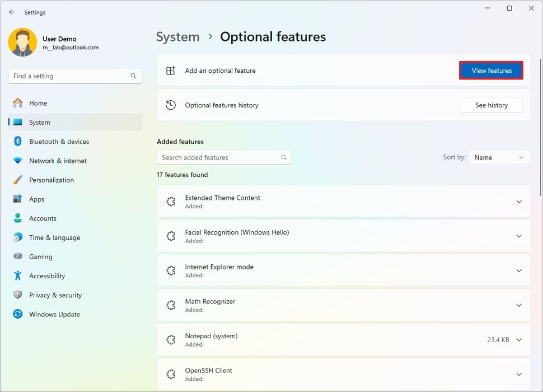Expand the Extended Theme Content entry
The height and width of the screenshot is (392, 543).
(518, 201)
